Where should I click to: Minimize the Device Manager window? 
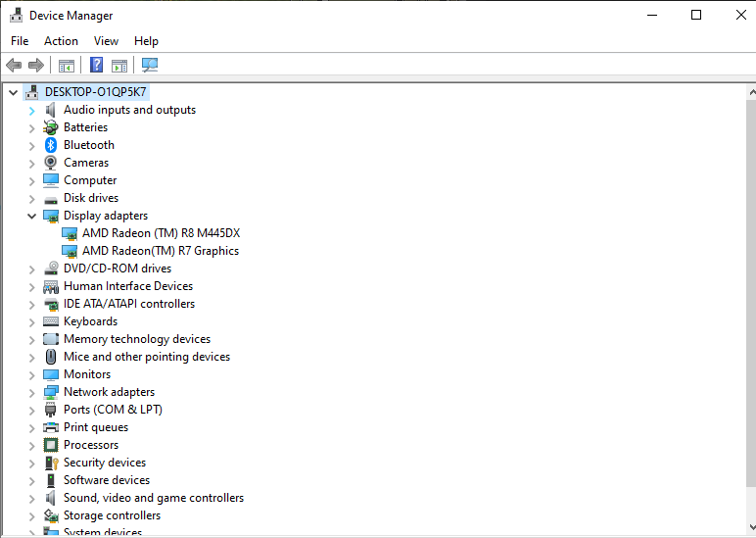coord(652,15)
